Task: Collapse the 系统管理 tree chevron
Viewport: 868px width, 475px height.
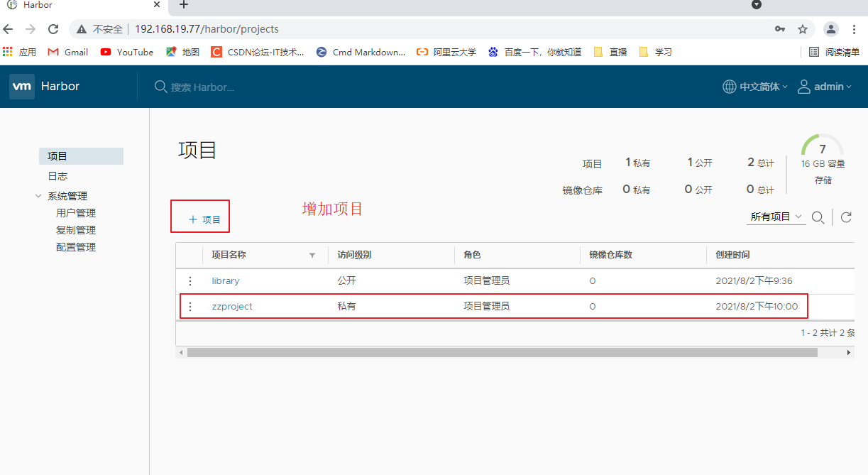Action: pos(38,196)
